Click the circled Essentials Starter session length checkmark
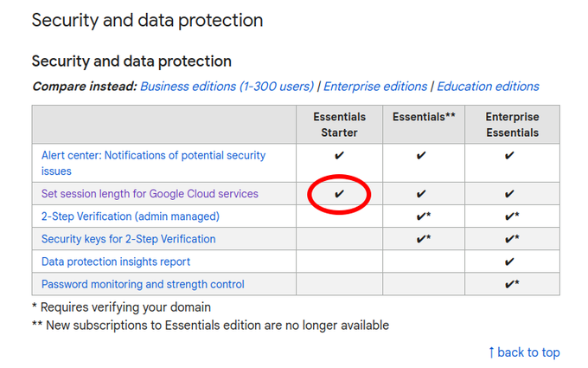This screenshot has height=368, width=588. coord(339,194)
